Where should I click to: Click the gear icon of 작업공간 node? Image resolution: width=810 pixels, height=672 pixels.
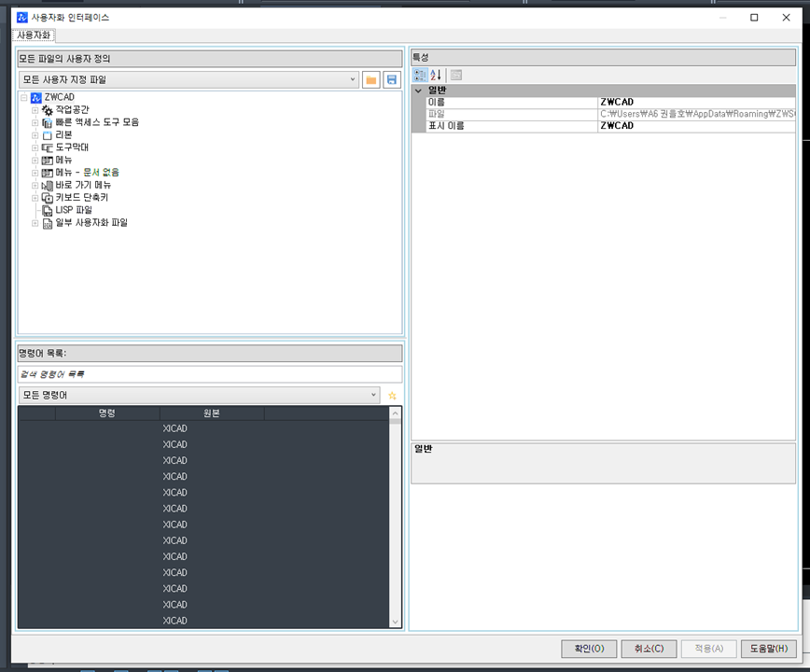[48, 110]
